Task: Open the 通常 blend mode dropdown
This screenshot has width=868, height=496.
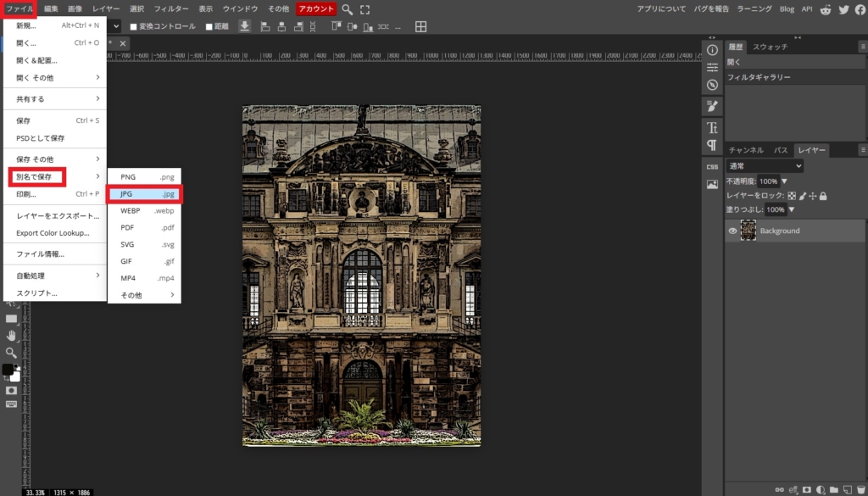Action: 764,166
